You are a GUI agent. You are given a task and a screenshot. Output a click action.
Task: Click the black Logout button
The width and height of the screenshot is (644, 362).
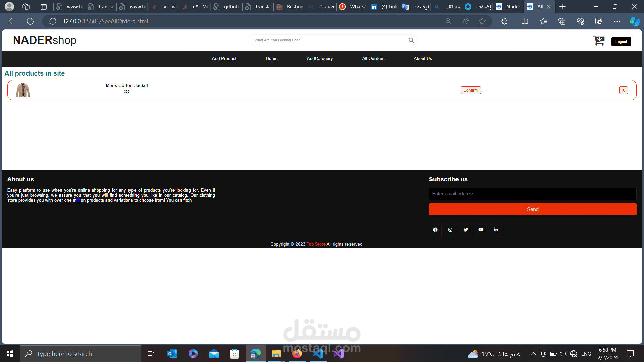tap(621, 42)
